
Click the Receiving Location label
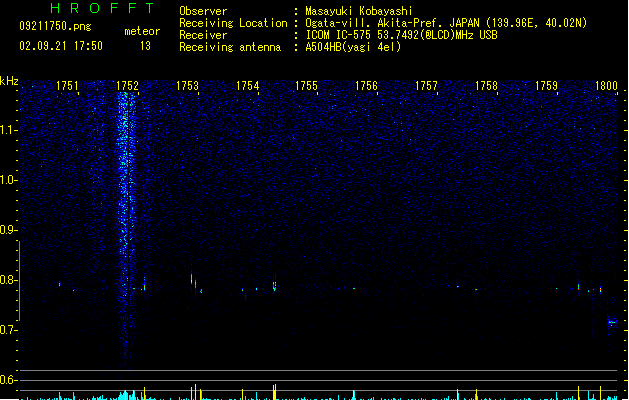pyautogui.click(x=233, y=23)
